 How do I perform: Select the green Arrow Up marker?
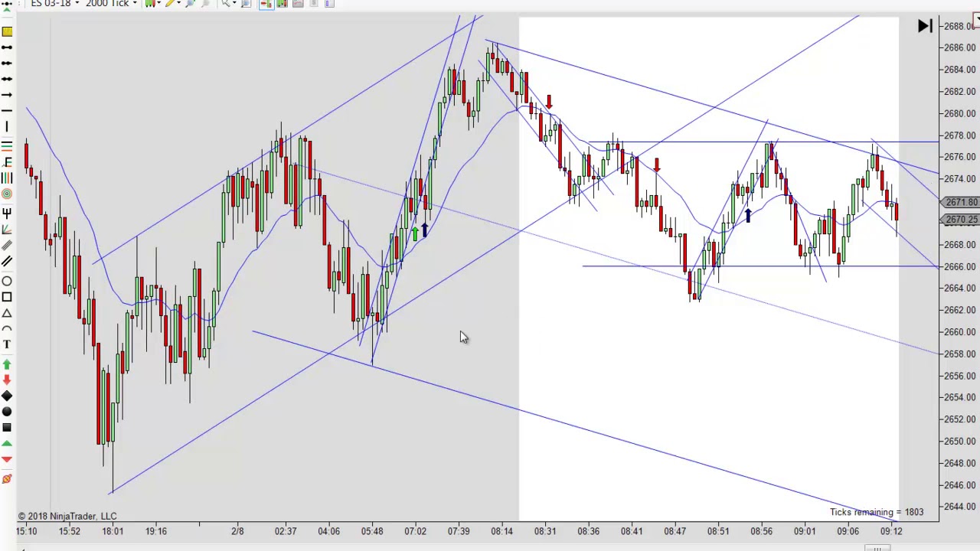pos(6,364)
